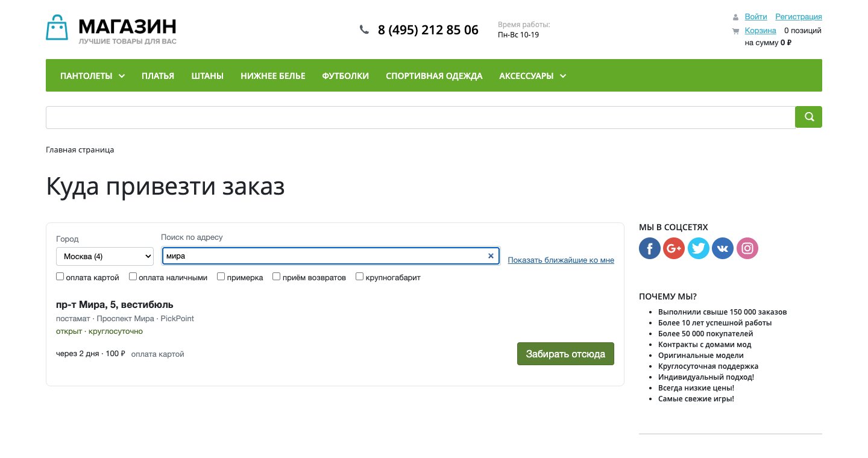This screenshot has width=868, height=458.
Task: Open the VK social icon
Action: pos(723,248)
